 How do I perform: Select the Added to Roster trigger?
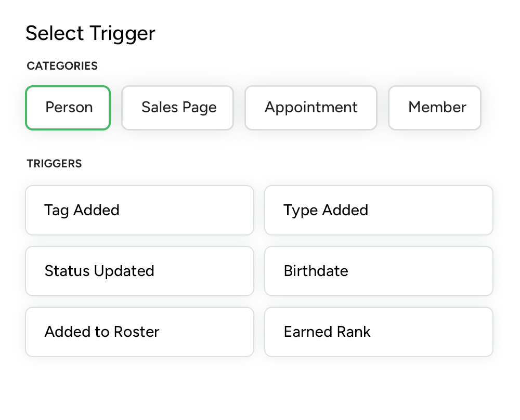[139, 332]
